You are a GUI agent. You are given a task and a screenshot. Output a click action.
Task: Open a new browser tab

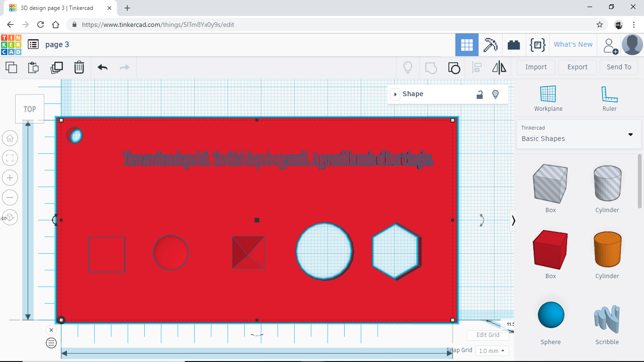[x=127, y=8]
